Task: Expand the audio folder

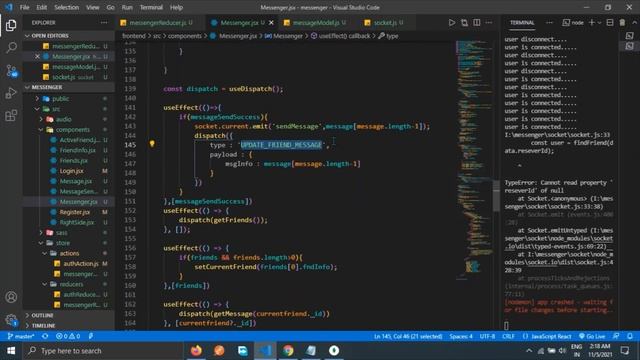Action: point(41,119)
